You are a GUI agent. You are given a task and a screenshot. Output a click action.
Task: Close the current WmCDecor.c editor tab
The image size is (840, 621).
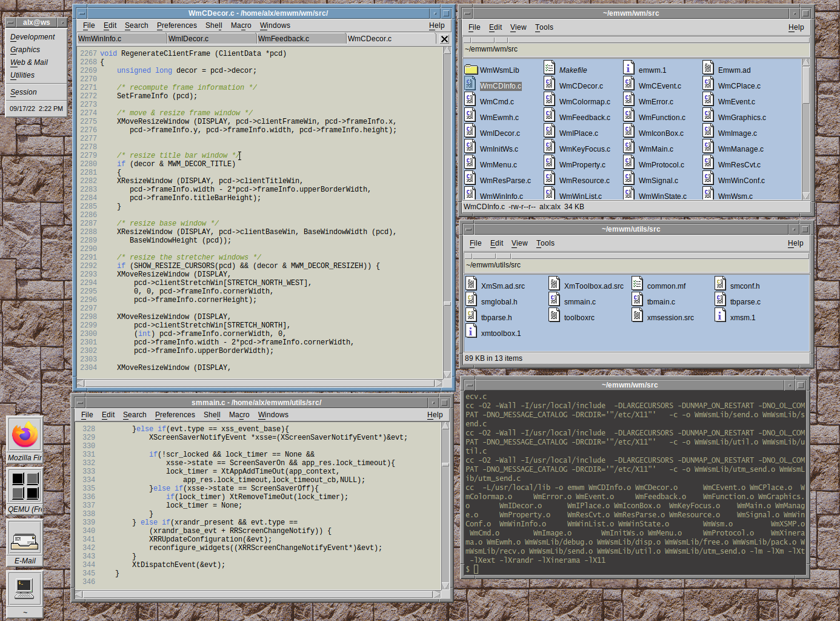[444, 39]
